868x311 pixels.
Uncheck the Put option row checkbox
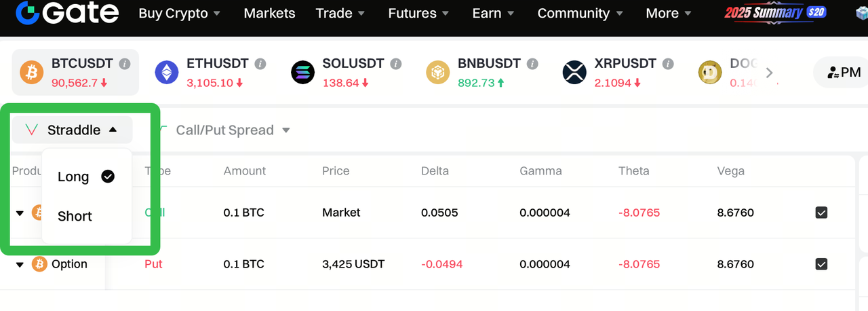click(821, 264)
